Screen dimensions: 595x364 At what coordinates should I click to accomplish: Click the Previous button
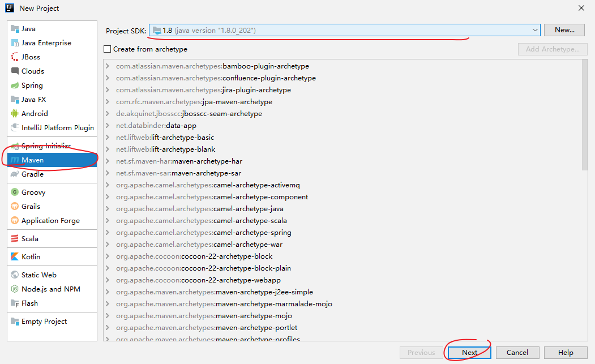pyautogui.click(x=421, y=353)
